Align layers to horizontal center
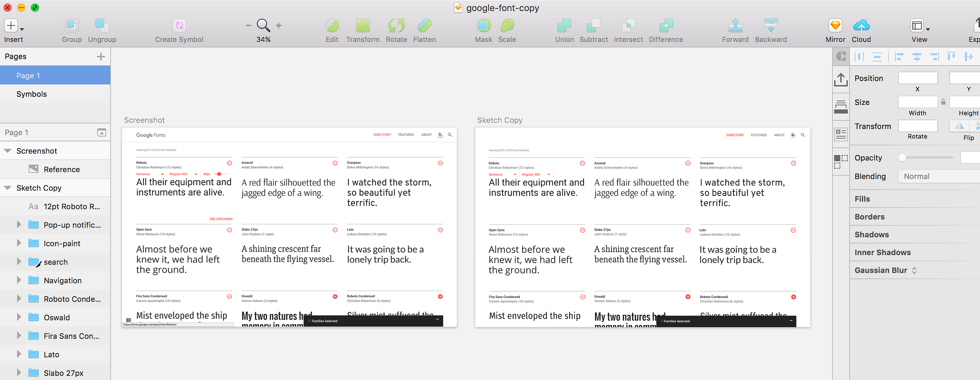This screenshot has height=380, width=980. [917, 57]
